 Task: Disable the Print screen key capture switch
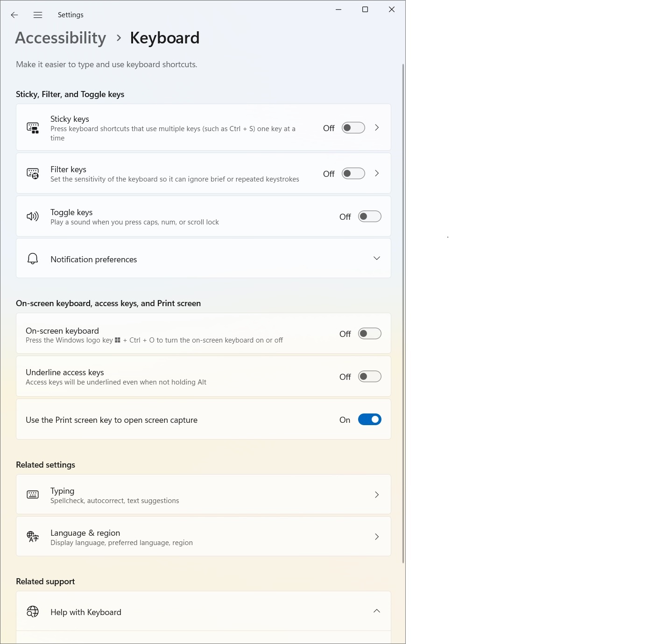pos(370,420)
